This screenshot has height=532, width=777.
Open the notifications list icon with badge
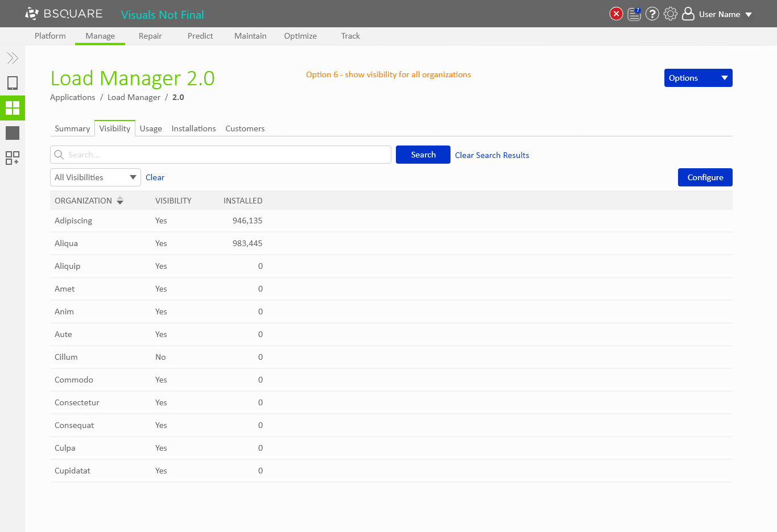point(634,14)
